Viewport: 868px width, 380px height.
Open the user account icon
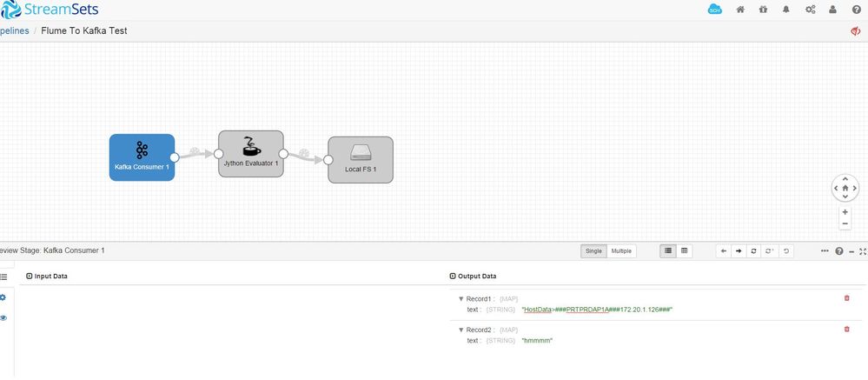click(832, 10)
